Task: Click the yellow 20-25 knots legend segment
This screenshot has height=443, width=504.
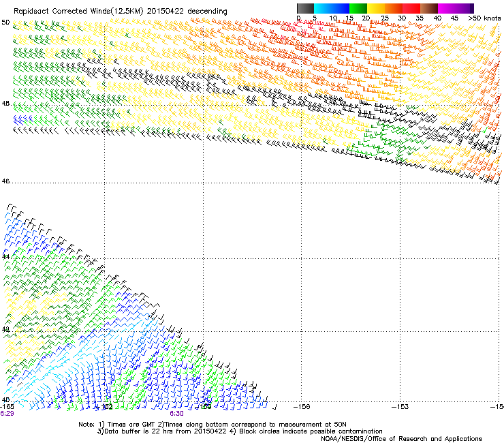Action: 376,8
